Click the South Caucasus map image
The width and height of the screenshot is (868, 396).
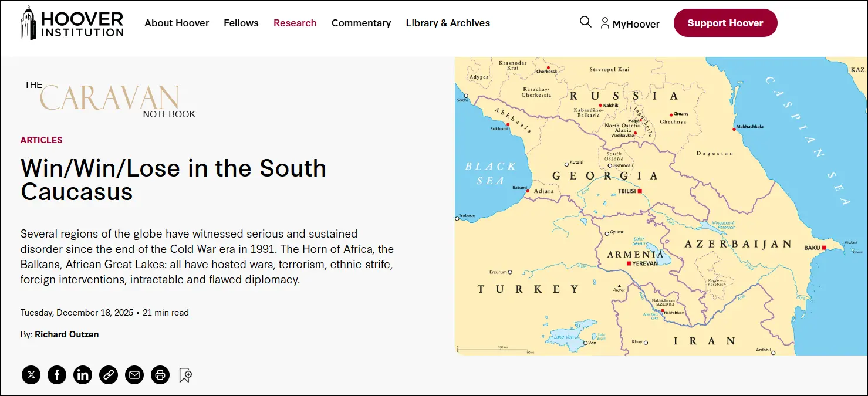tap(661, 206)
